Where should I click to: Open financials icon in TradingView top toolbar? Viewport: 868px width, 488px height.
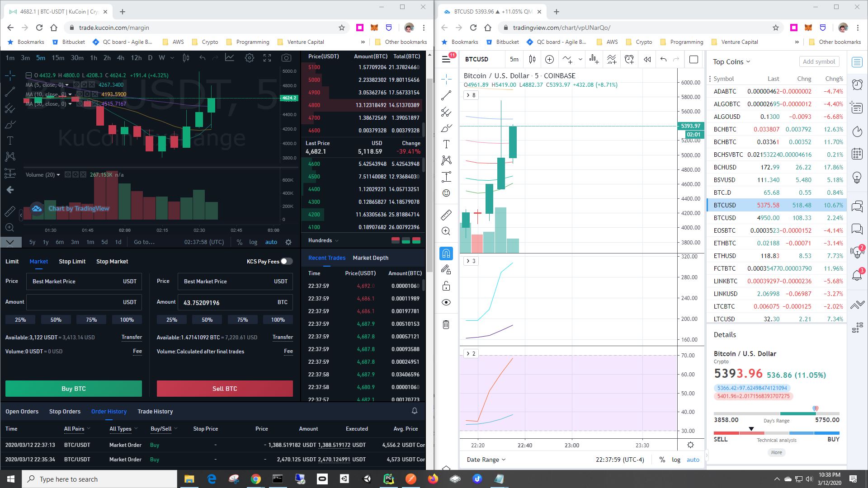tap(594, 59)
